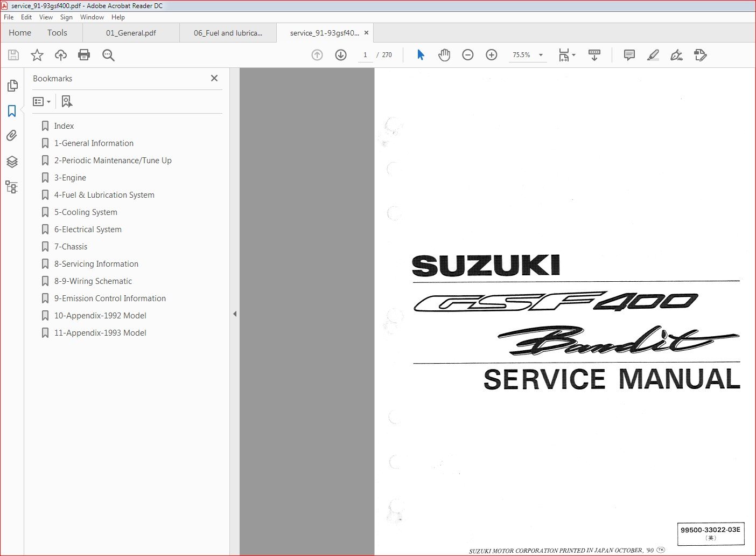Go to 3-Engine bookmark
This screenshot has height=556, width=756.
pyautogui.click(x=70, y=178)
